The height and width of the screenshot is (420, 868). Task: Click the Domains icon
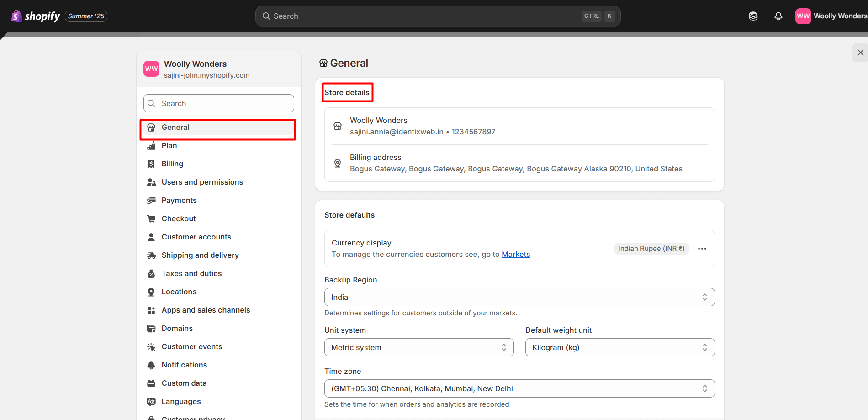(151, 329)
